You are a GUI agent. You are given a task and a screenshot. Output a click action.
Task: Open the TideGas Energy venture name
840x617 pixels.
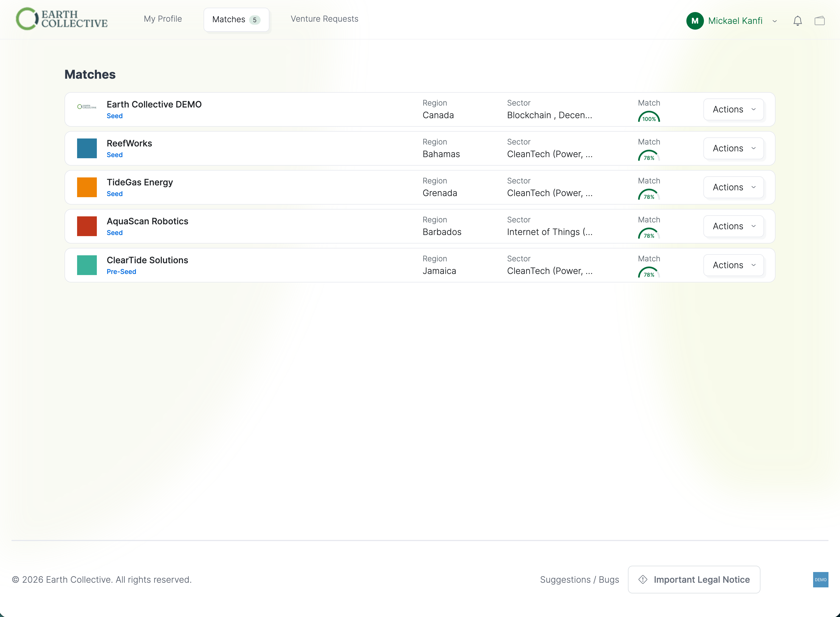point(140,182)
